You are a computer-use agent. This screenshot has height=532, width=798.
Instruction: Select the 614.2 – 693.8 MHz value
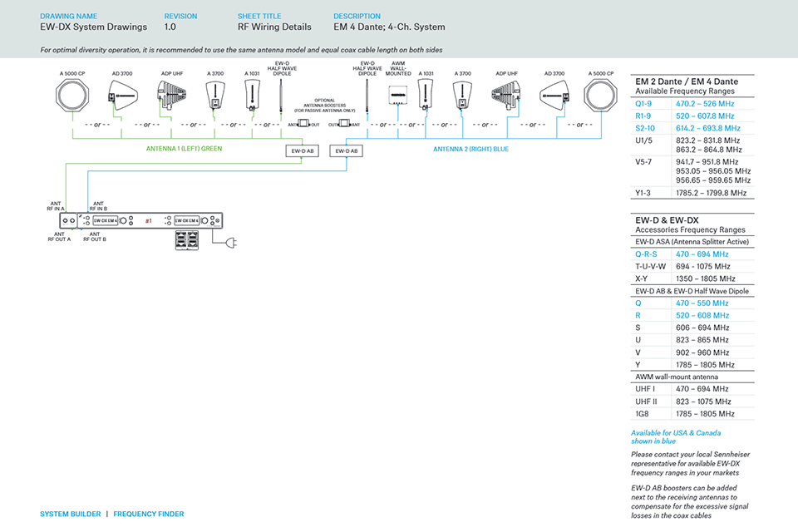point(708,128)
